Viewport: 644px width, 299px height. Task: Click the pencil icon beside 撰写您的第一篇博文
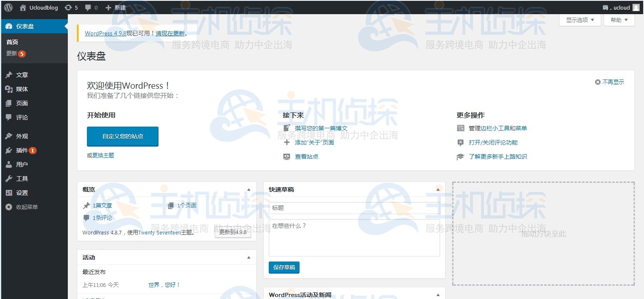287,128
